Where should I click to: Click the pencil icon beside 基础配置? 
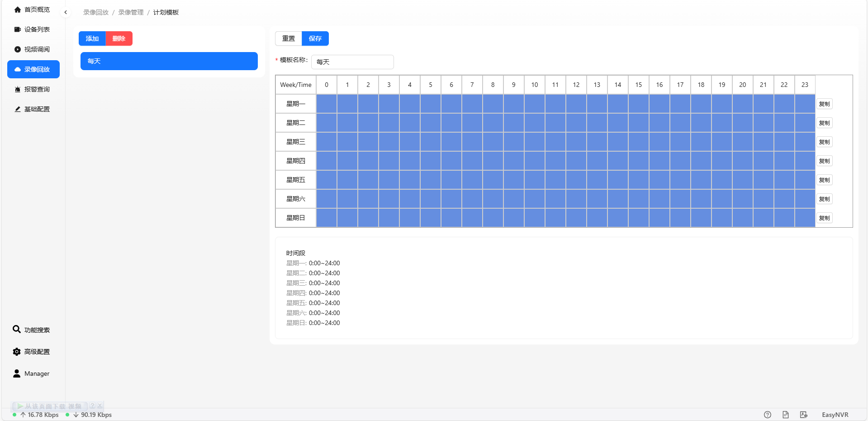18,109
